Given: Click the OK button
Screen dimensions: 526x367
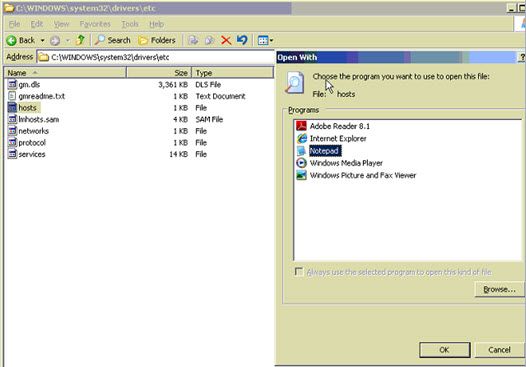Looking at the screenshot, I should click(x=444, y=350).
